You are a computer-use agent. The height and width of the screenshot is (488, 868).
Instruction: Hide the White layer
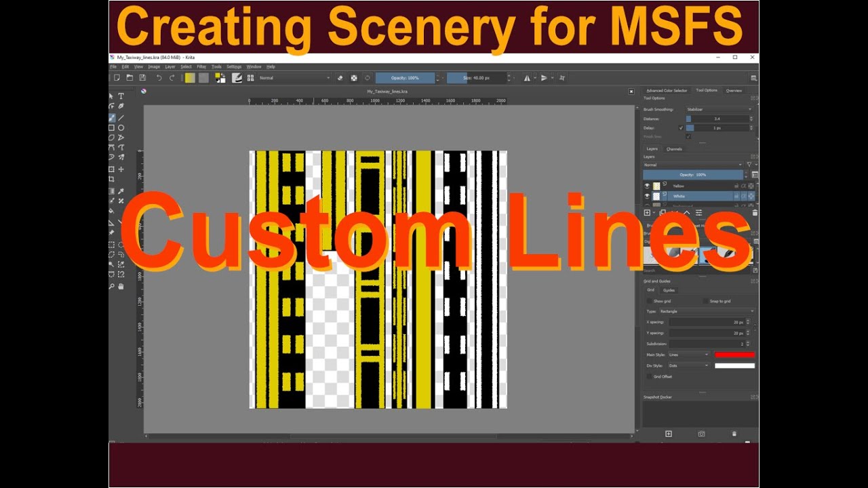647,196
